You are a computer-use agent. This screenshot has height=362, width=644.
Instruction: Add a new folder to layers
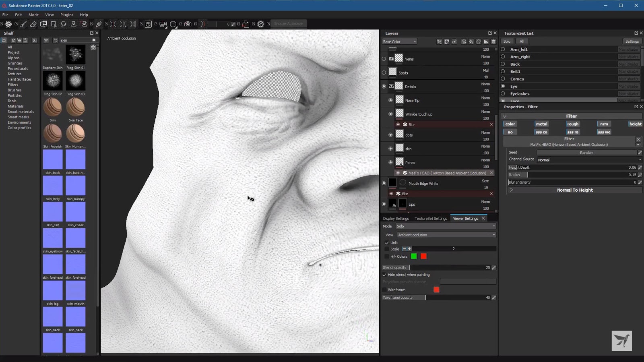click(x=486, y=41)
